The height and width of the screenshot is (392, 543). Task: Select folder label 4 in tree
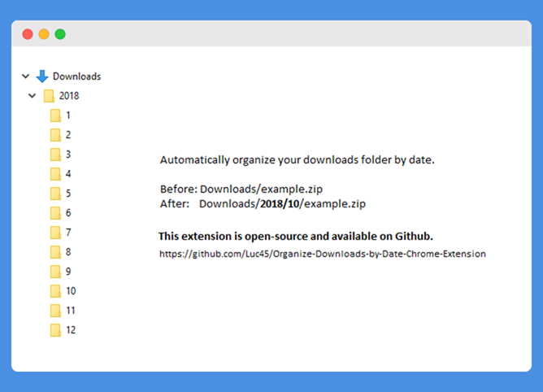coord(68,174)
